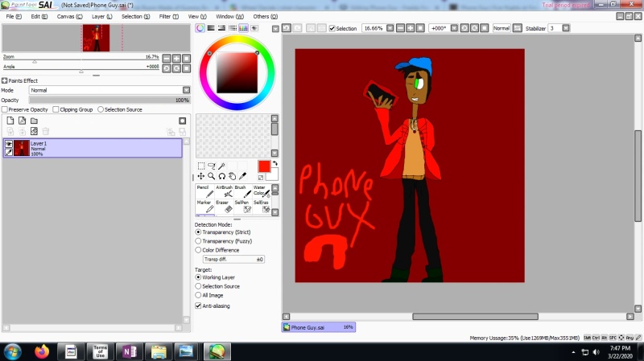
Task: Pick the red foreground color swatch
Action: click(264, 166)
